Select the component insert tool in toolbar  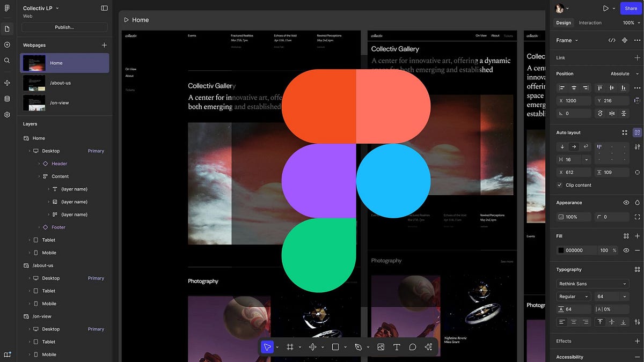pyautogui.click(x=312, y=347)
